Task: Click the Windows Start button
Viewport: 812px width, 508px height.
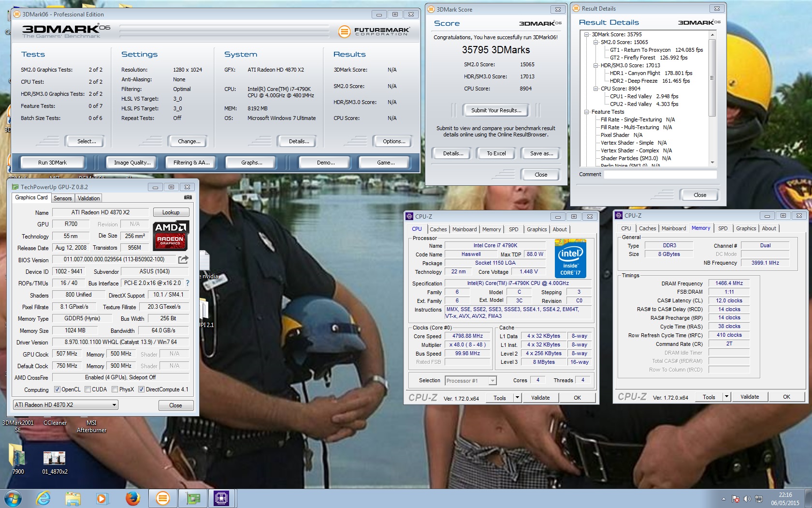Action: (13, 498)
